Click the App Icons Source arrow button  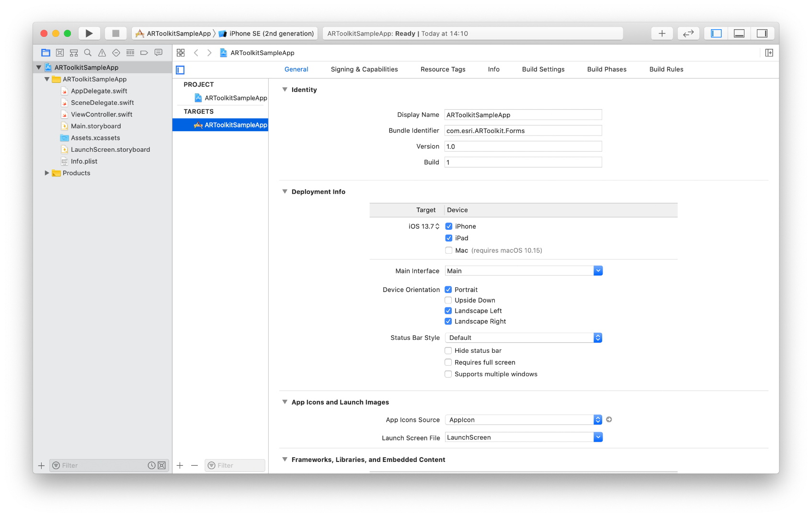[x=609, y=419]
